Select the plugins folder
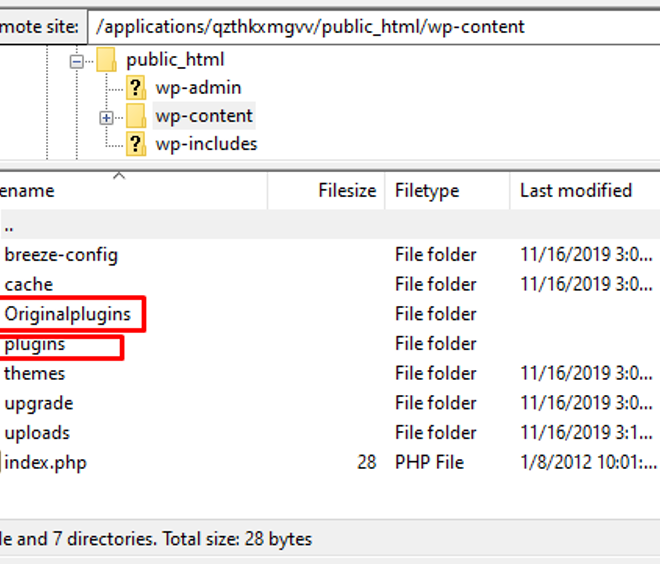Image resolution: width=660 pixels, height=564 pixels. coord(35,344)
